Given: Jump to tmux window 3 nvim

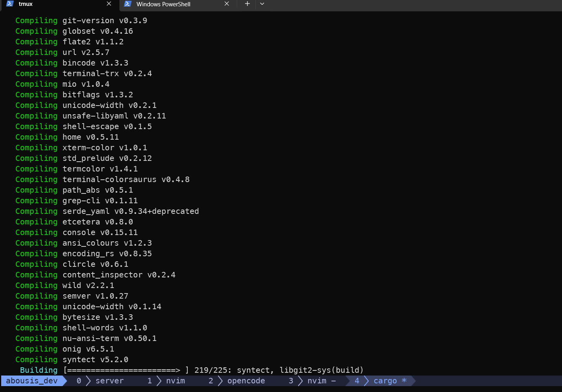Looking at the screenshot, I should point(317,381).
